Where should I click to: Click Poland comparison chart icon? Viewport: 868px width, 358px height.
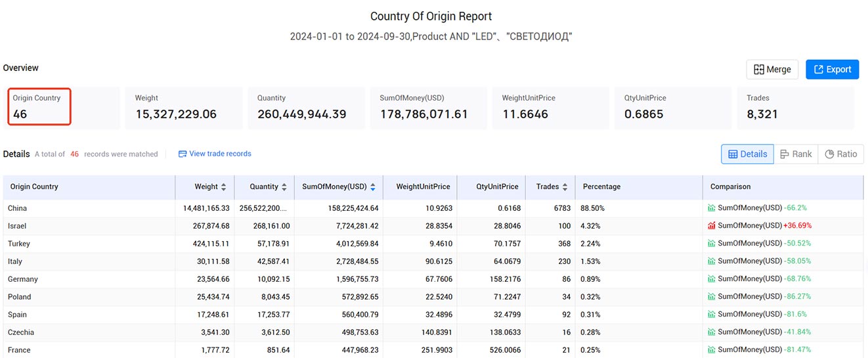[712, 297]
